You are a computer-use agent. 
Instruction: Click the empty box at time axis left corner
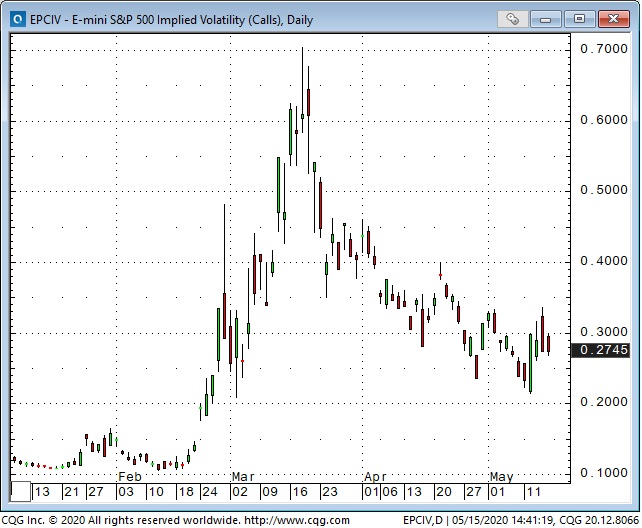coord(20,492)
